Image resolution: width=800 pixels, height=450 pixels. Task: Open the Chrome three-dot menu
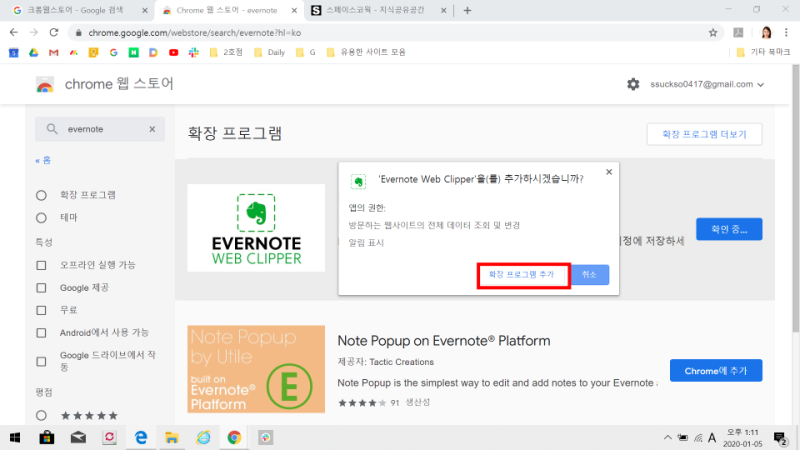(786, 33)
